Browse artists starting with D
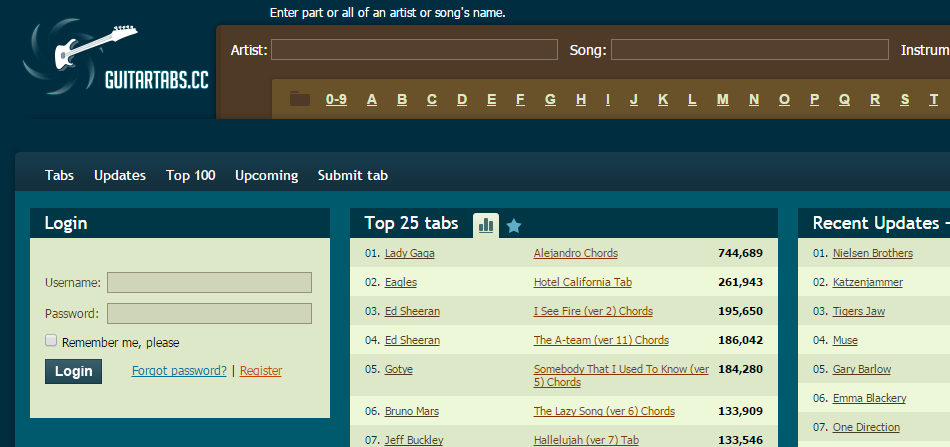 [x=462, y=99]
